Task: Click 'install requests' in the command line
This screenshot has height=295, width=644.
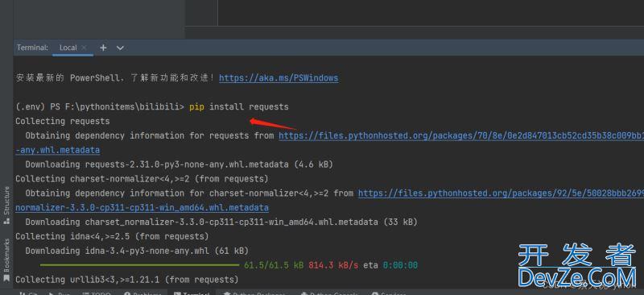Action: tap(249, 107)
